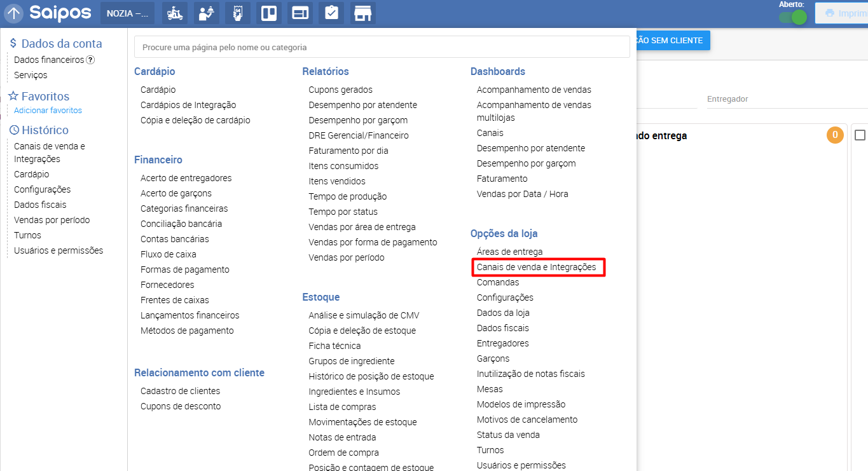This screenshot has width=868, height=471.
Task: Open Métodos de pagamento
Action: click(x=187, y=331)
